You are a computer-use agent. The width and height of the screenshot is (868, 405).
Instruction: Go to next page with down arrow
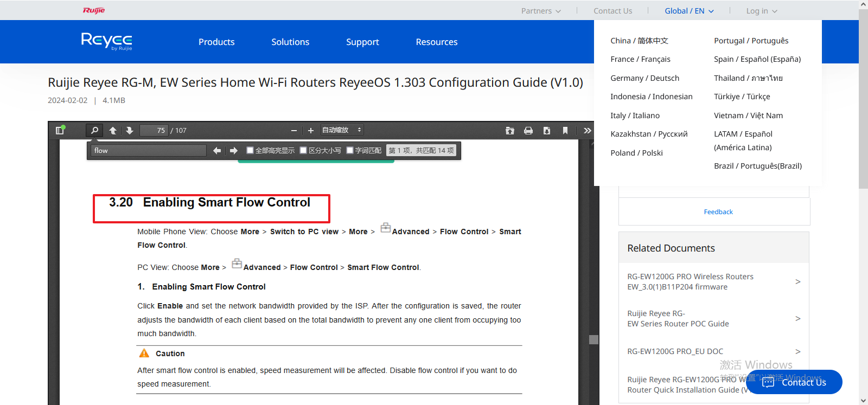(x=129, y=130)
